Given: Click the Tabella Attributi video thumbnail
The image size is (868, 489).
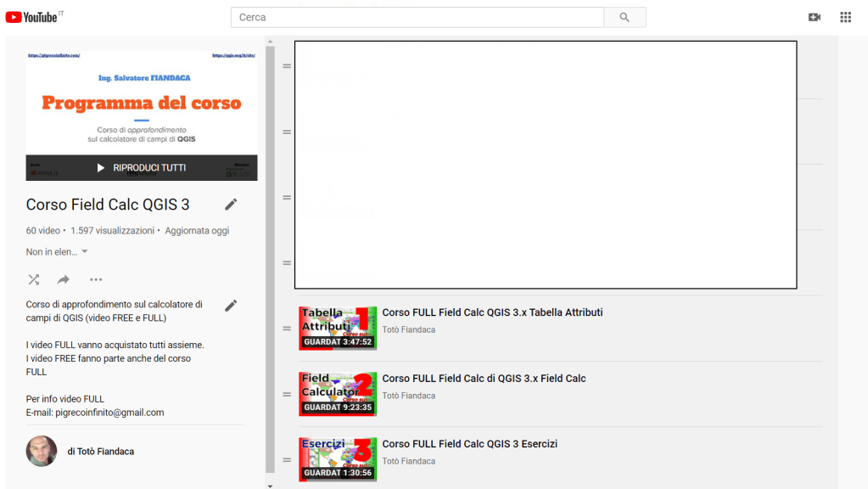Looking at the screenshot, I should pyautogui.click(x=338, y=329).
